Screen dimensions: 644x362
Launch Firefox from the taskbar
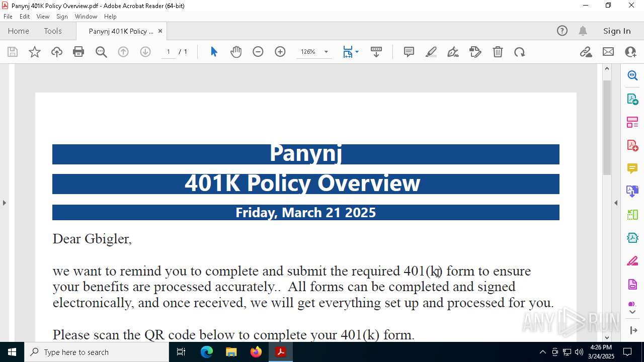click(x=256, y=352)
